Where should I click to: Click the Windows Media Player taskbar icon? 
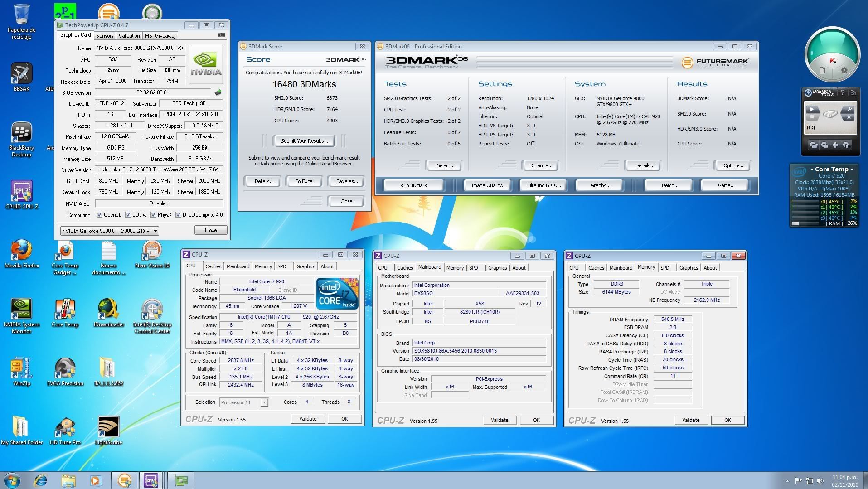tap(96, 480)
